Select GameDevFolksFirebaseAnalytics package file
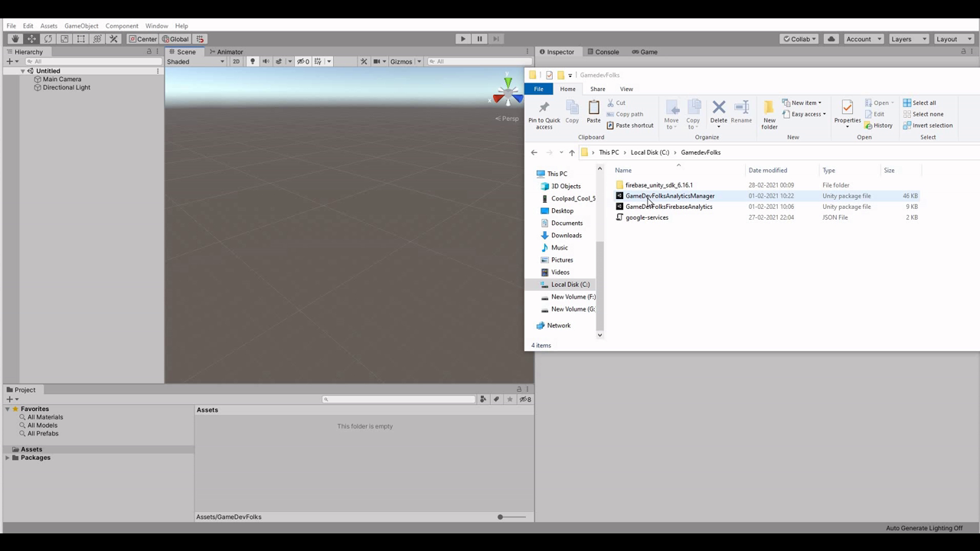980x551 pixels. pyautogui.click(x=669, y=207)
